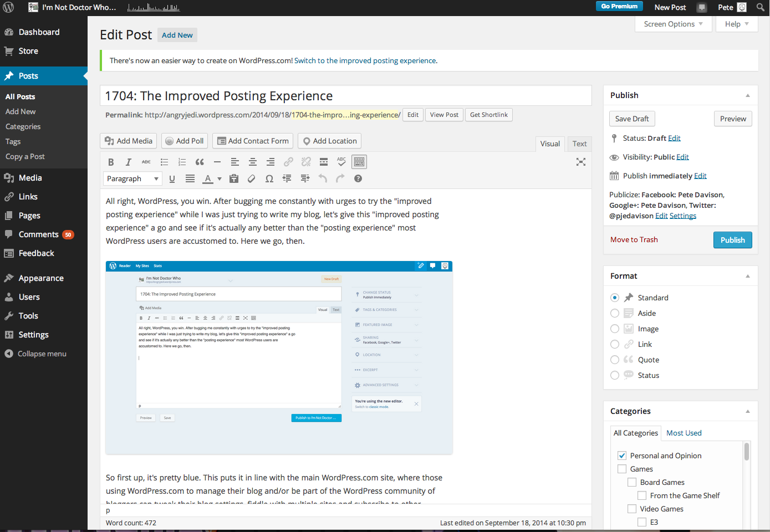
Task: Open the text color picker swatch
Action: point(209,178)
